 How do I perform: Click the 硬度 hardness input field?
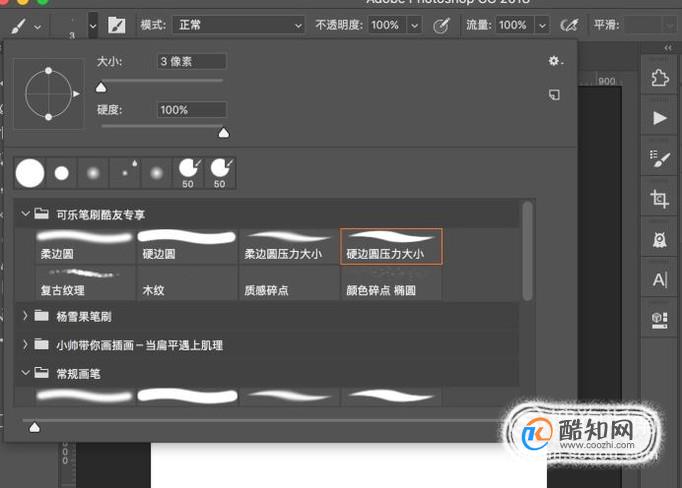click(x=191, y=110)
